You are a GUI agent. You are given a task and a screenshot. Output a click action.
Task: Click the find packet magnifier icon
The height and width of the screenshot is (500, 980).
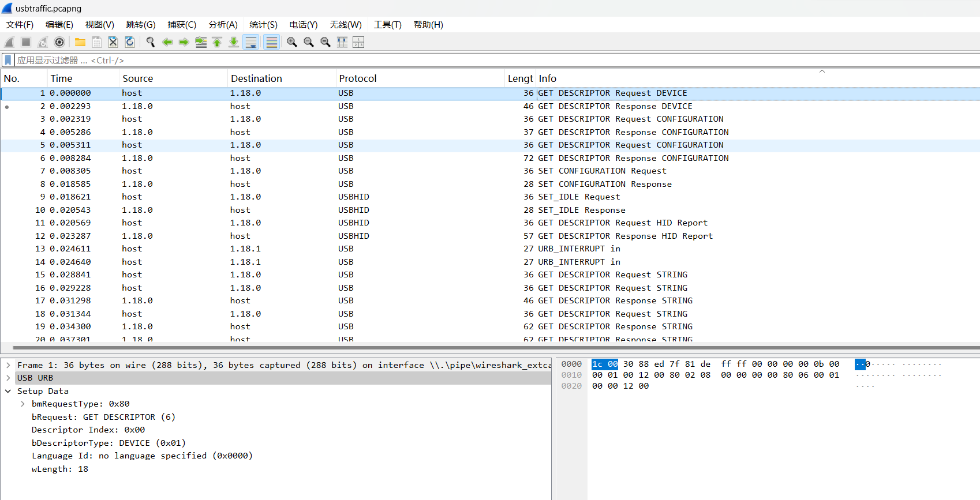tap(151, 42)
